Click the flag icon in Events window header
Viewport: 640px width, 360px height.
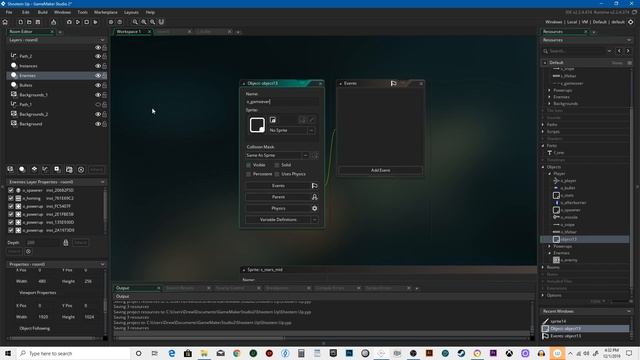[x=393, y=83]
